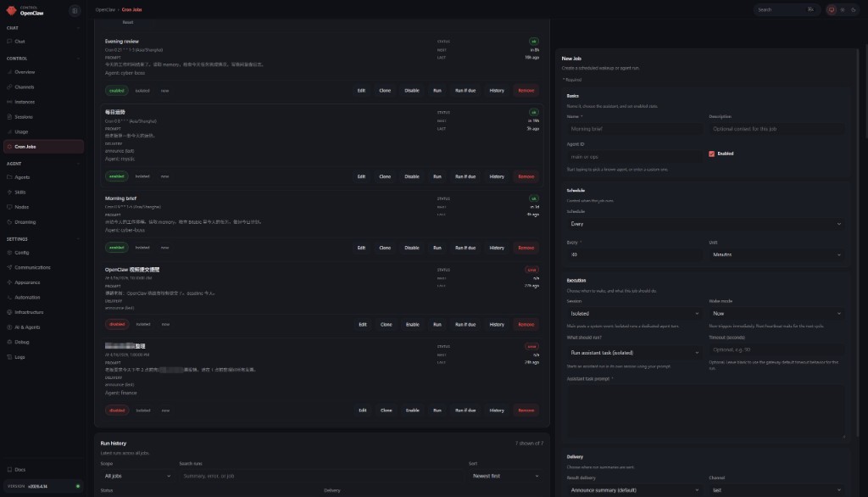The height and width of the screenshot is (497, 868).
Task: Click the Description input field
Action: 776,129
